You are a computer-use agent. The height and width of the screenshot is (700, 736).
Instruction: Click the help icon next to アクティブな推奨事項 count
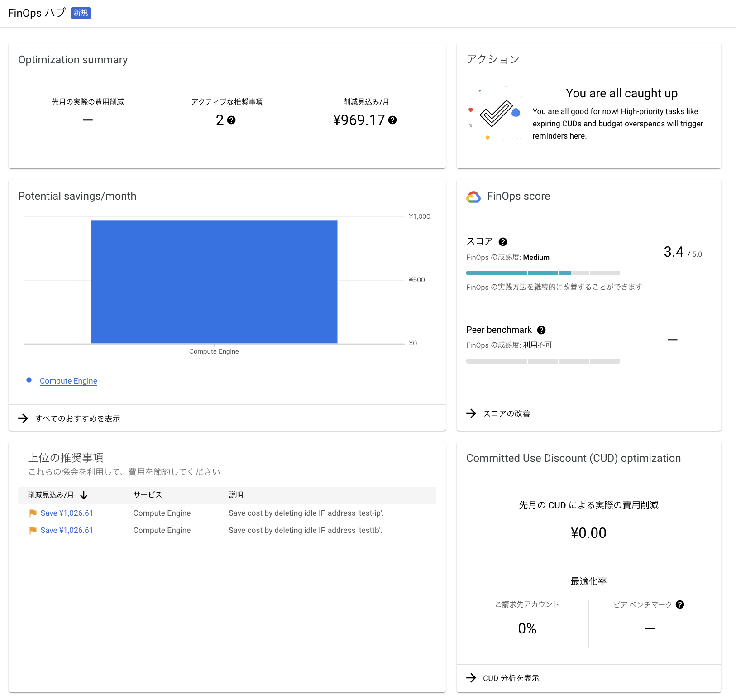[x=232, y=120]
